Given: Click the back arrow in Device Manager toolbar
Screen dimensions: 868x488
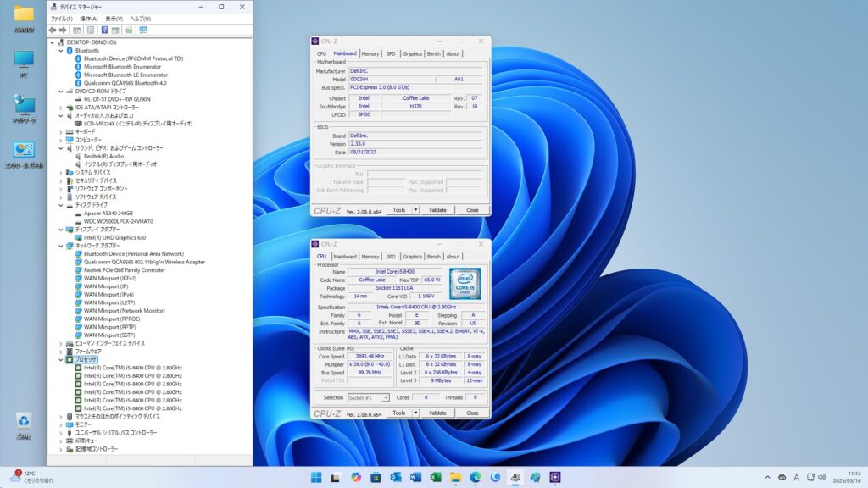Looking at the screenshot, I should tap(53, 30).
